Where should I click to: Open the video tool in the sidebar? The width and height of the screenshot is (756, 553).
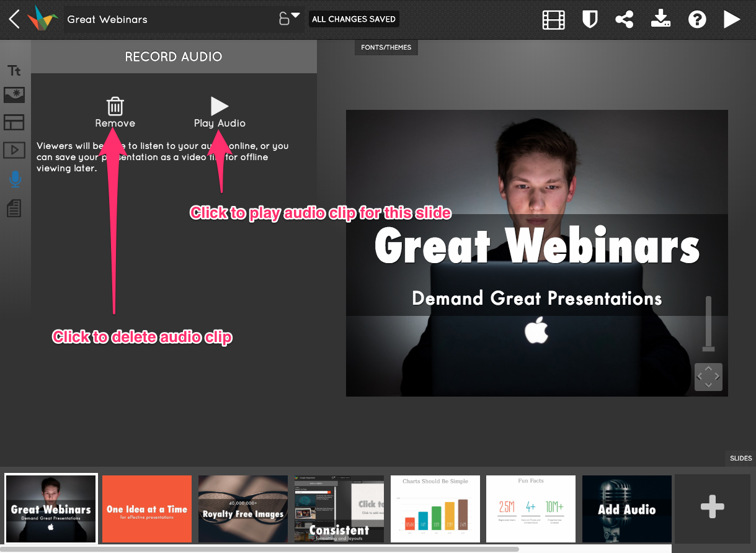[14, 150]
